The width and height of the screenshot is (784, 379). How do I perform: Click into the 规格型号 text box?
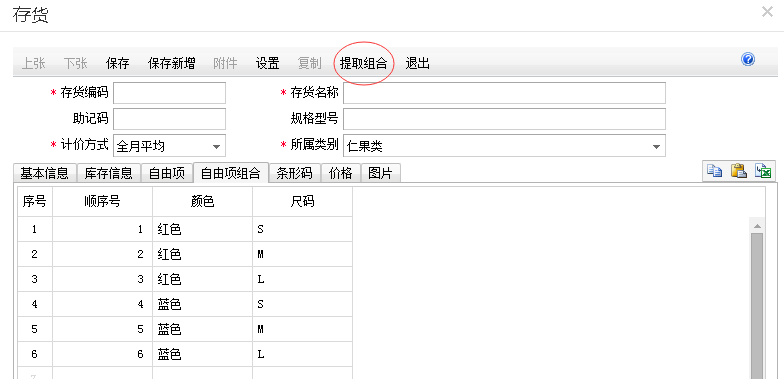pos(504,119)
